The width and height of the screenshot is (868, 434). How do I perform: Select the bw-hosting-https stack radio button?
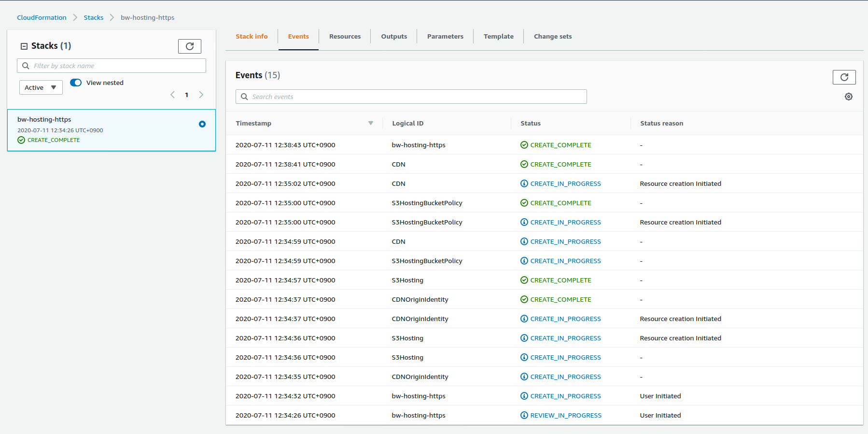[202, 124]
